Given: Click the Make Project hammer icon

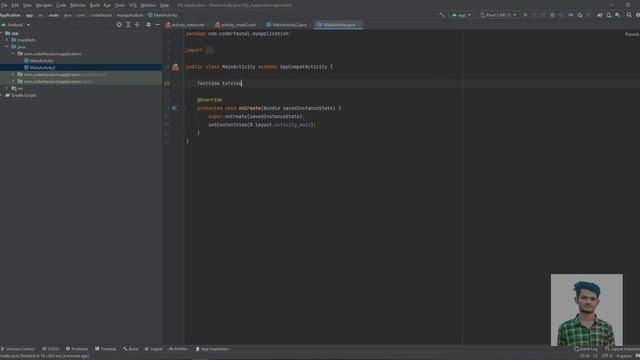Looking at the screenshot, I should pos(442,15).
